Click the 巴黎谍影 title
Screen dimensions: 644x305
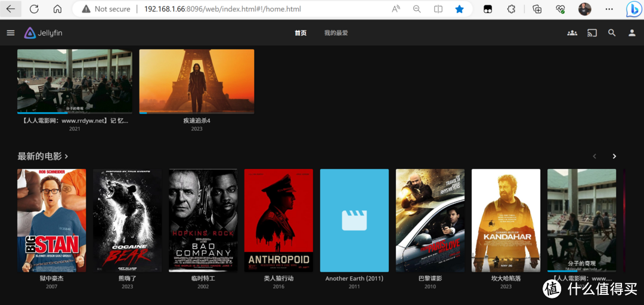(x=430, y=278)
